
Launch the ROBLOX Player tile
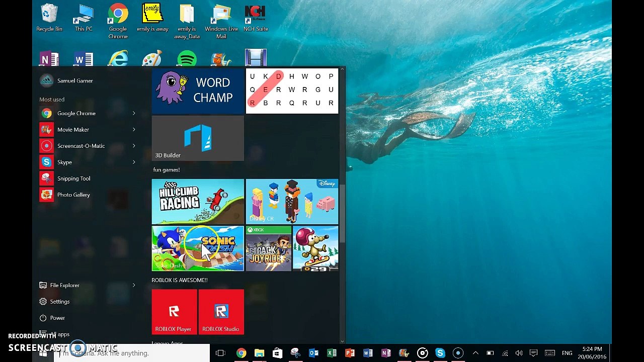(x=174, y=312)
